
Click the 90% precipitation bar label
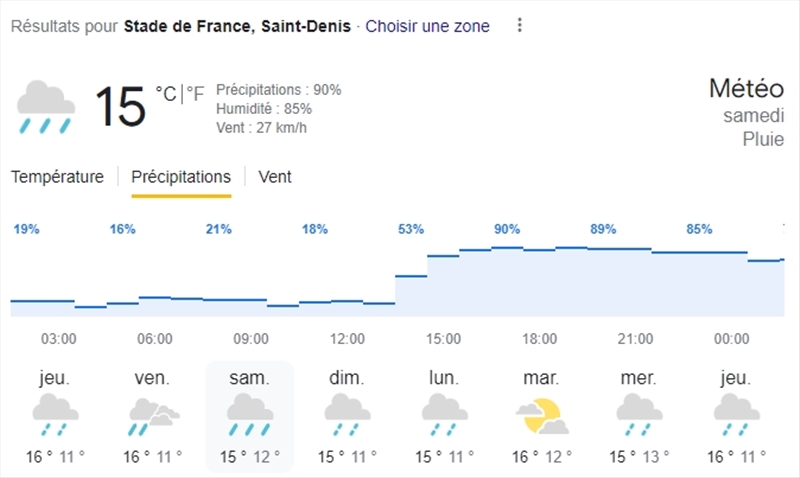point(507,229)
